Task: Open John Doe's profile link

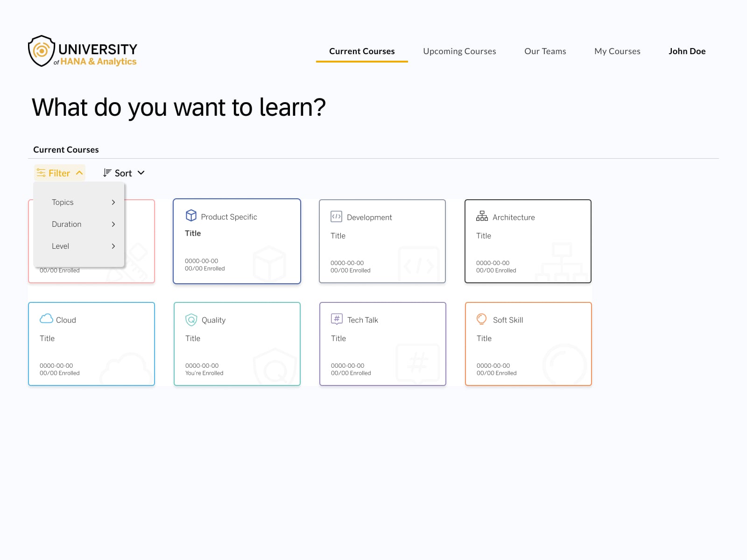Action: pyautogui.click(x=687, y=51)
